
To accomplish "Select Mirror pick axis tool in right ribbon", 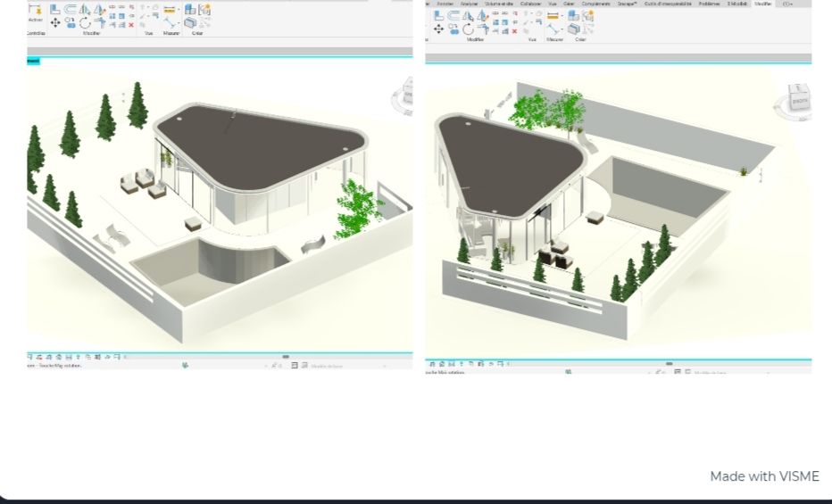I will [469, 16].
